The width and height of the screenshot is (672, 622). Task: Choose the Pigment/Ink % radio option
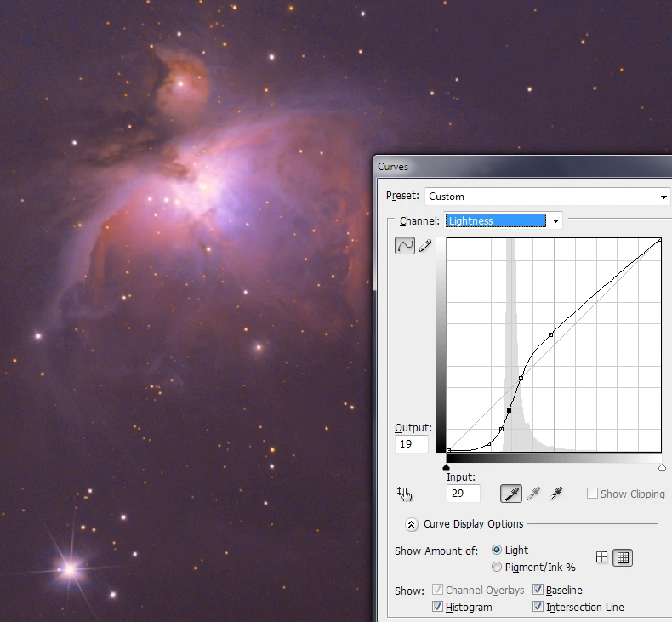click(x=497, y=567)
